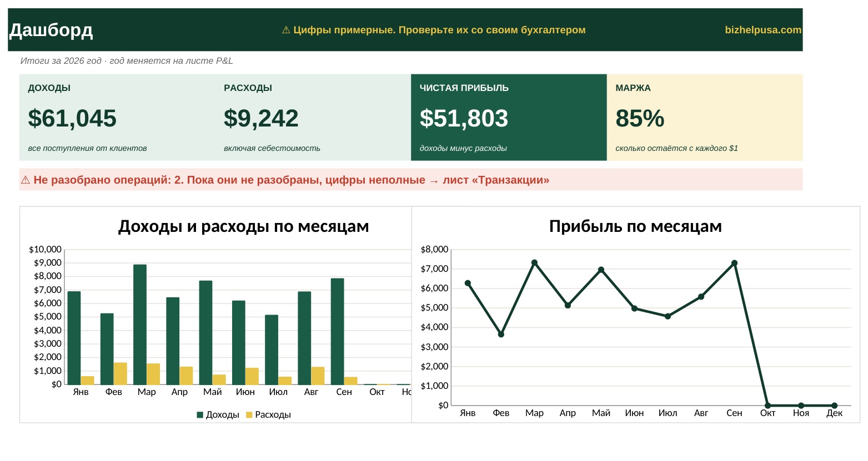The height and width of the screenshot is (461, 868).
Task: Select the Дашборд title in the header
Action: tap(51, 30)
